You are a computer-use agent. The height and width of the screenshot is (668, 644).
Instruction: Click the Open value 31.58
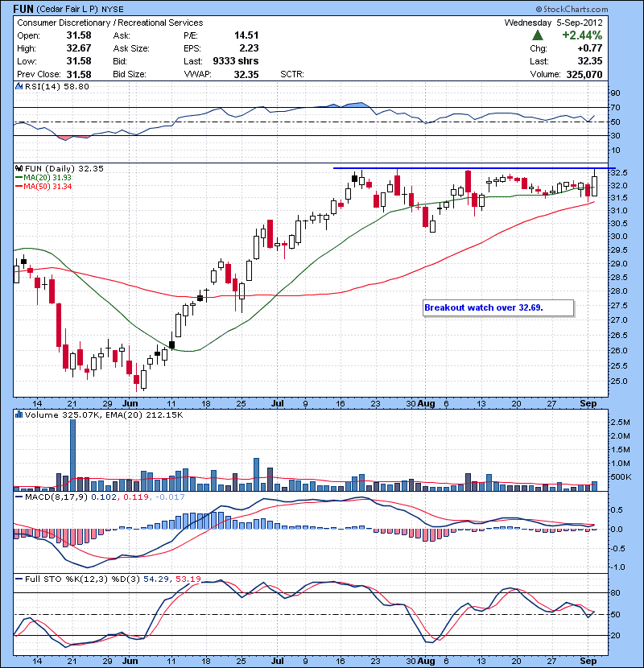click(x=79, y=35)
